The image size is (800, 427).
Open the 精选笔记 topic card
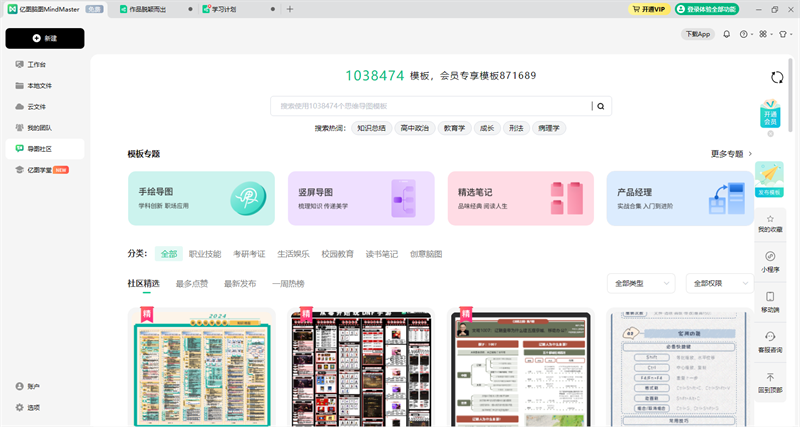click(521, 198)
